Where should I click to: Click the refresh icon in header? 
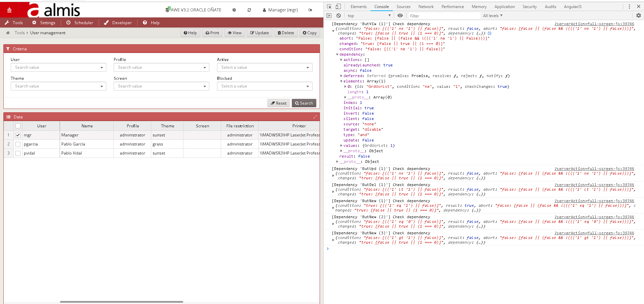click(x=249, y=10)
